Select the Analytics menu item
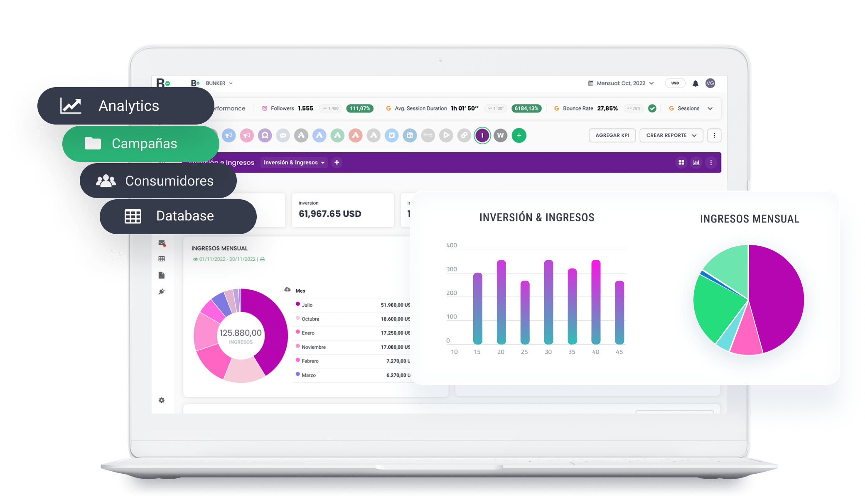 129,106
